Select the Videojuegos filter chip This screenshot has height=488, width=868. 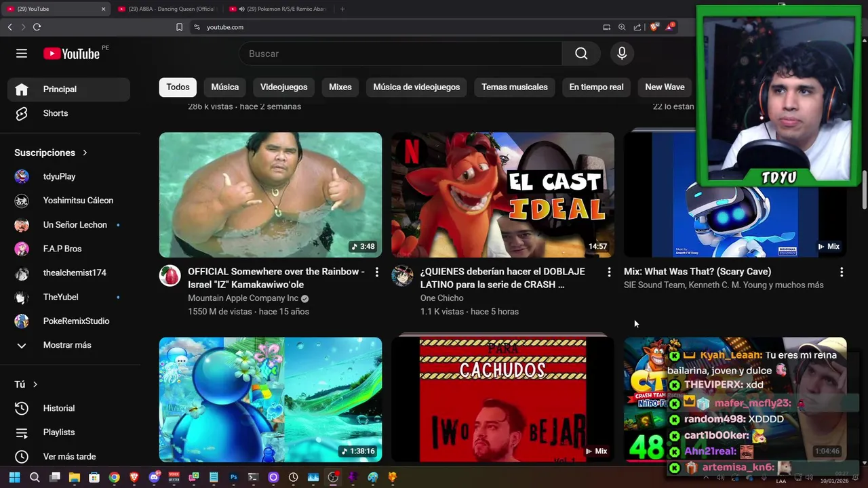[283, 87]
